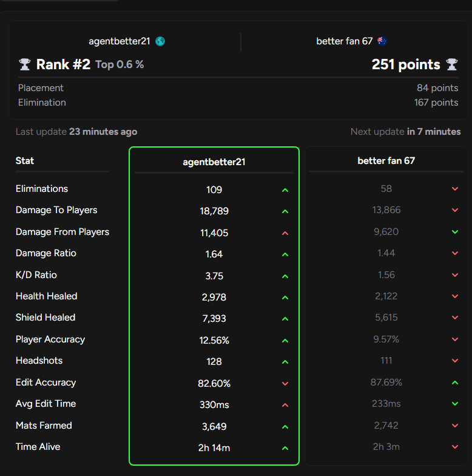
Task: Click the 330ms edit time value
Action: click(x=214, y=405)
